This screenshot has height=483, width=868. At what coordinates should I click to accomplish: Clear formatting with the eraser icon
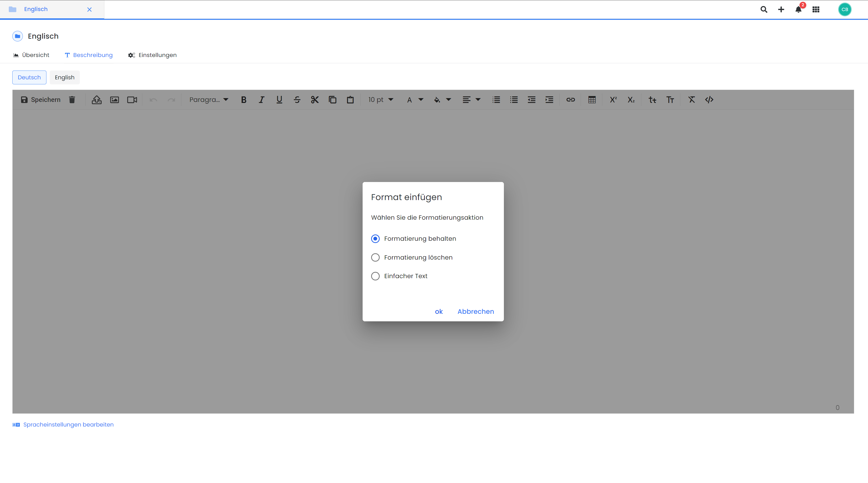[x=692, y=99]
